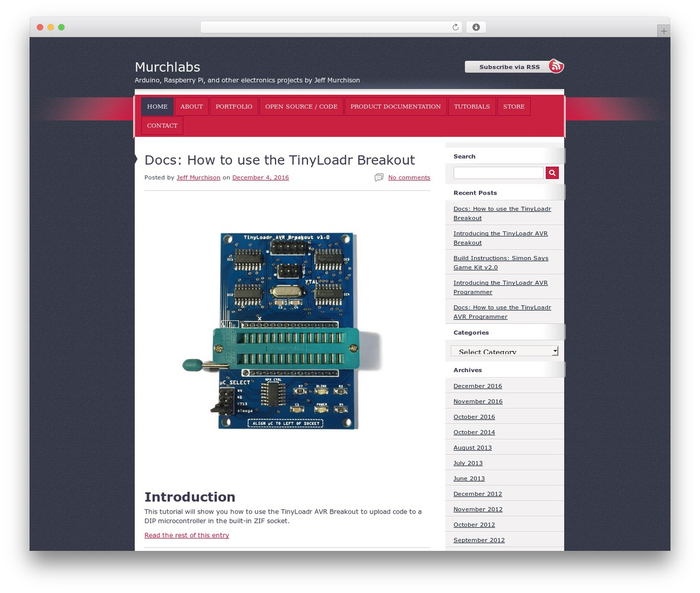
Task: Open the No comments link
Action: pos(409,177)
